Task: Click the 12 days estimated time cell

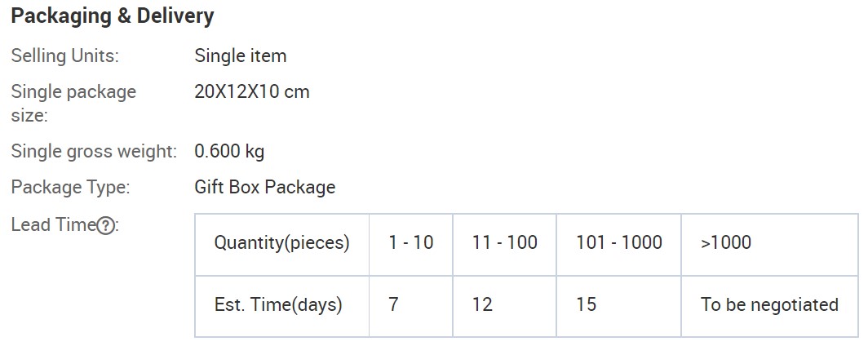Action: (x=504, y=306)
